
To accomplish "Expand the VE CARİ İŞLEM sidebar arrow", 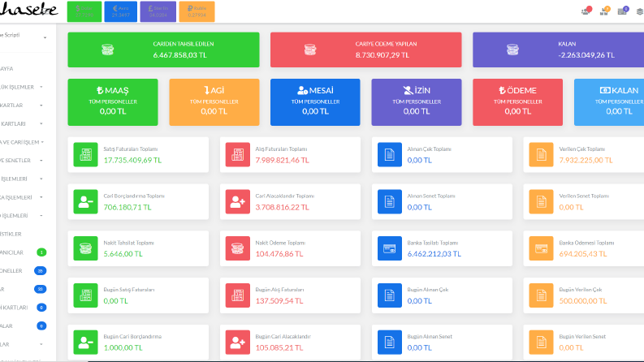I will 42,142.
